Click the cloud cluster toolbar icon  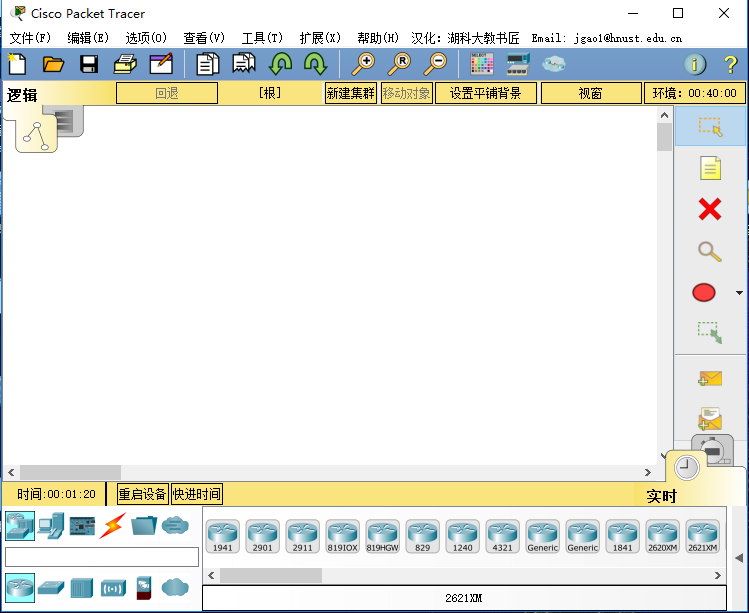554,64
